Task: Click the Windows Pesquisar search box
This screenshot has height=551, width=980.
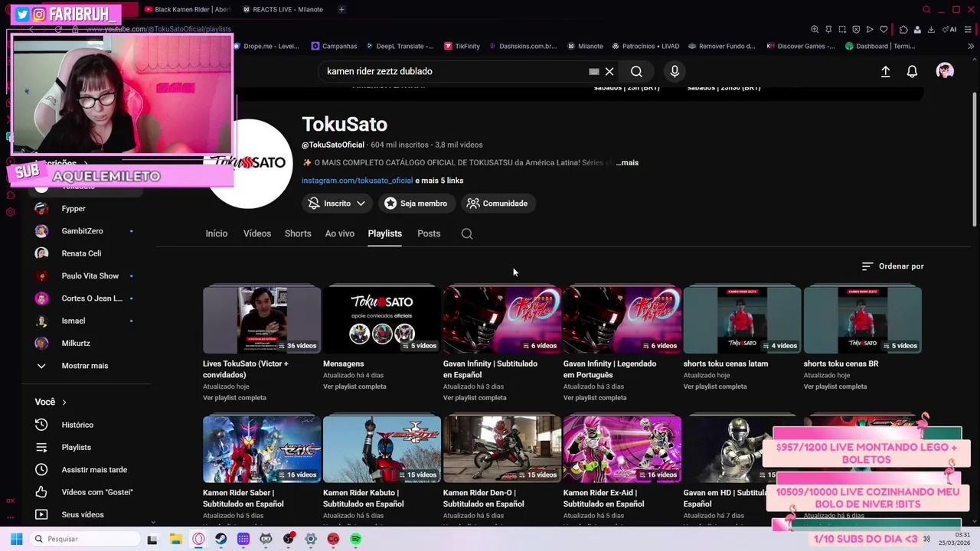Action: point(84,539)
